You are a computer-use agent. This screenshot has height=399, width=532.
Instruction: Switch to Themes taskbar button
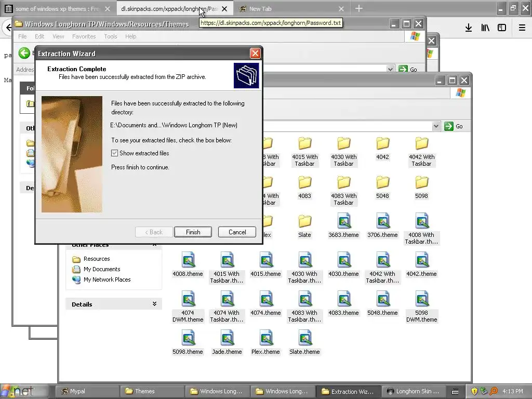pos(152,391)
